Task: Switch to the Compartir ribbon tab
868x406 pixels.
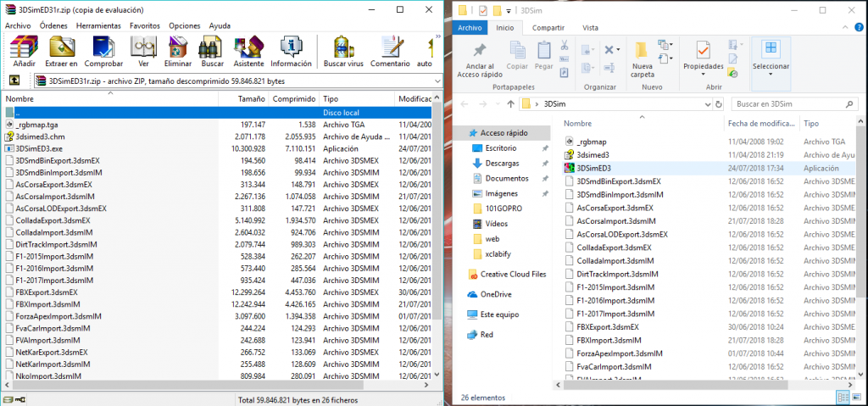Action: (548, 28)
